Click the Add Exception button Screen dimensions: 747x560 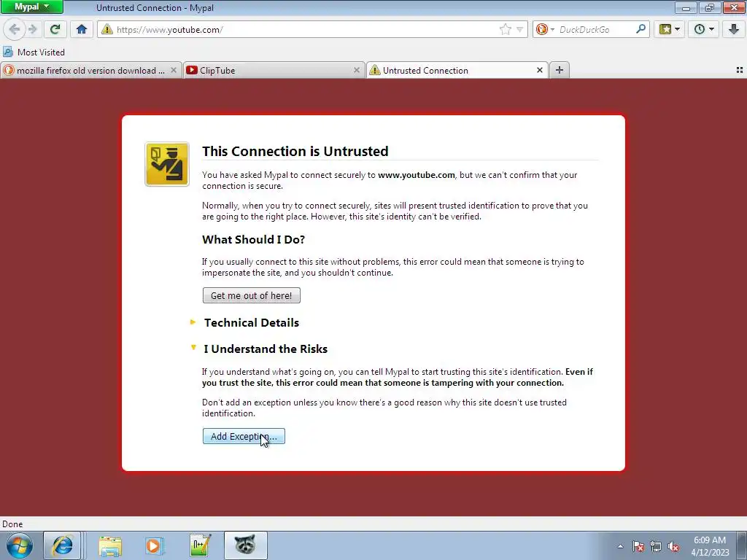(244, 436)
